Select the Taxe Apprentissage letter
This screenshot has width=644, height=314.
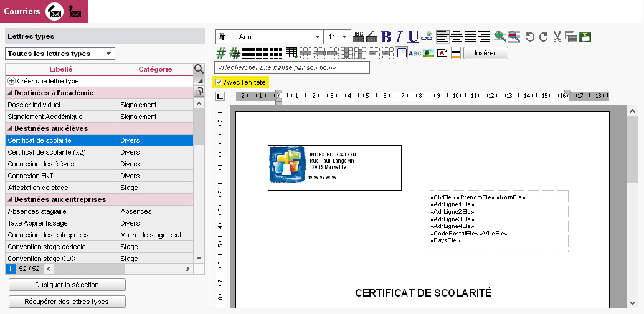pyautogui.click(x=99, y=223)
